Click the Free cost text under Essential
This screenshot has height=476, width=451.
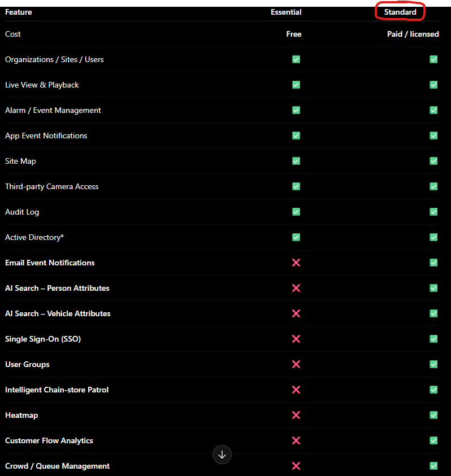pos(293,34)
